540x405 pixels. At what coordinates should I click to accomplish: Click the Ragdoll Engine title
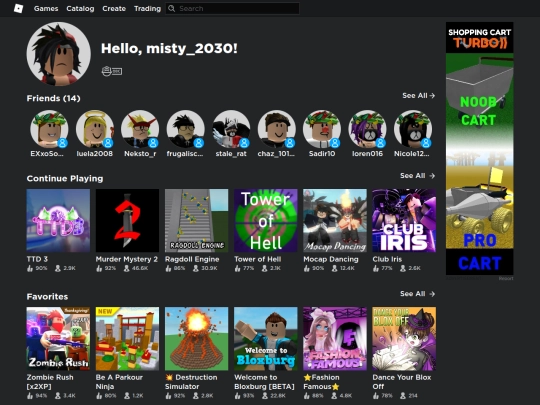coord(192,259)
